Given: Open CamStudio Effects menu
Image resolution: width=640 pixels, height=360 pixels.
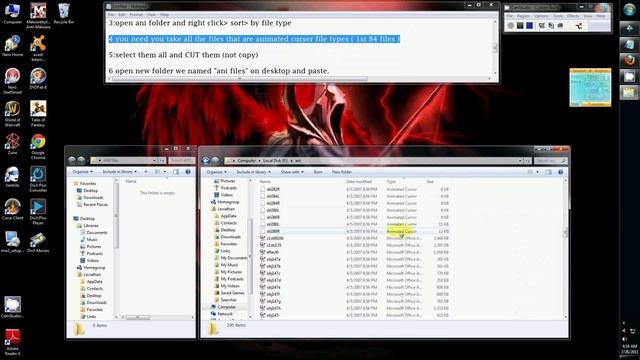Looking at the screenshot, I should tap(573, 16).
